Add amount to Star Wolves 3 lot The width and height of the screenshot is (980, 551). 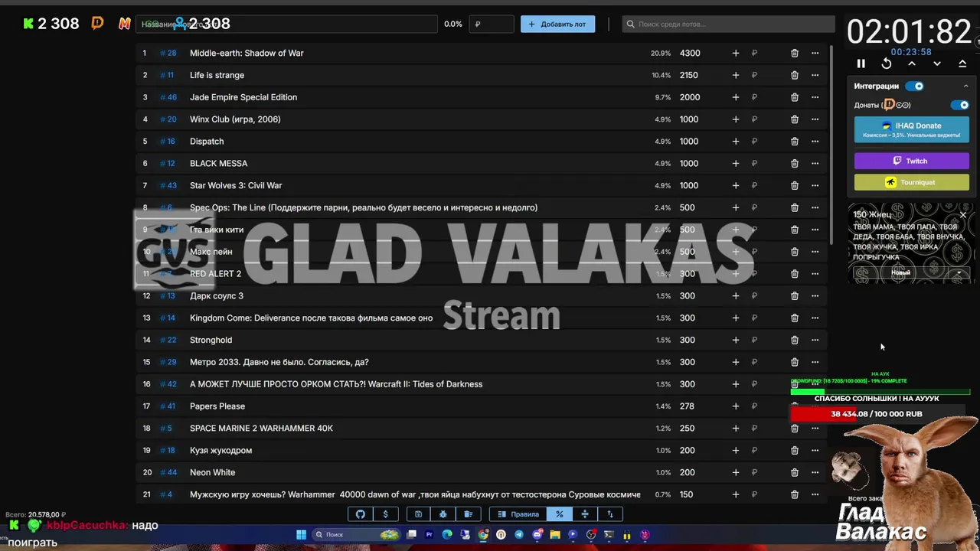click(x=736, y=185)
